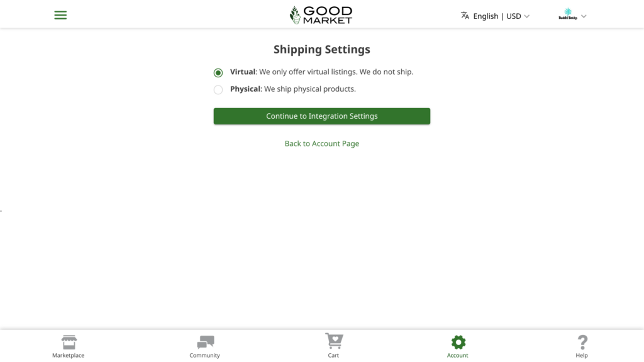Select the Virtual shipping radio button
This screenshot has width=644, height=362.
point(218,73)
